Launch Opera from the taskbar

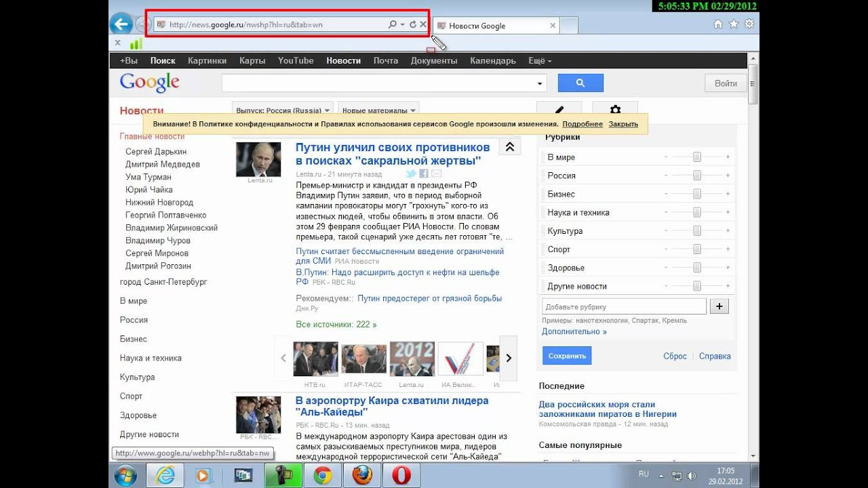(402, 476)
